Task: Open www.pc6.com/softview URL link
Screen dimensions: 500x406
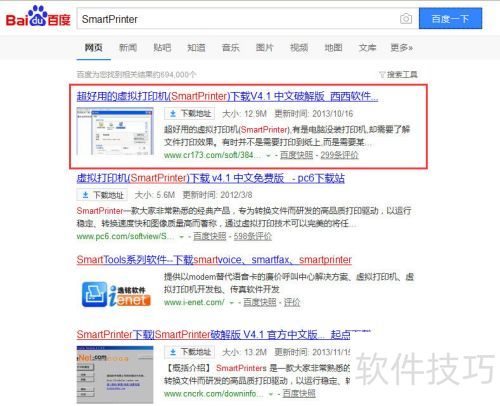Action: pos(125,236)
